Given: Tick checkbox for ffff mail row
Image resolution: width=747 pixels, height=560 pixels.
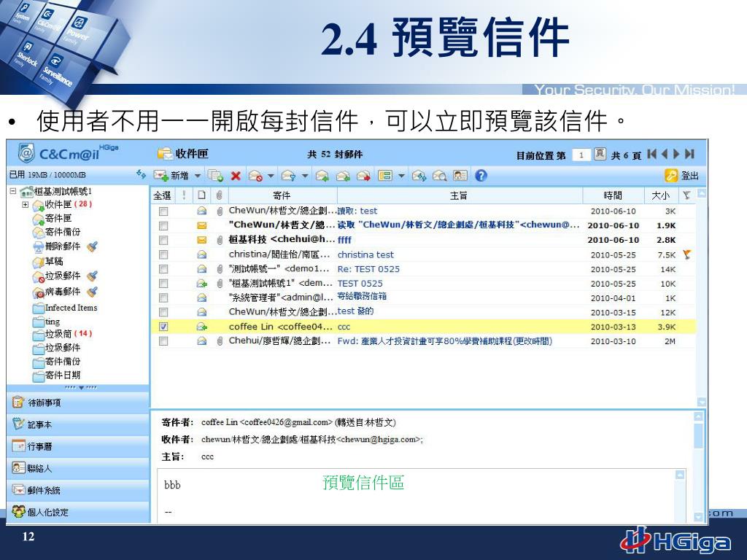Looking at the screenshot, I should tap(163, 240).
